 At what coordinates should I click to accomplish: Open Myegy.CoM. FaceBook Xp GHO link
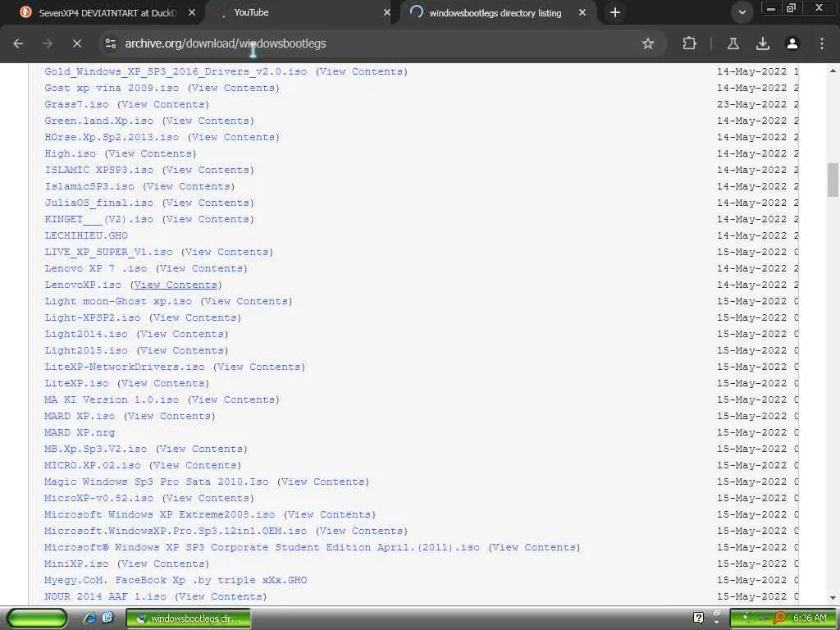[x=176, y=580]
